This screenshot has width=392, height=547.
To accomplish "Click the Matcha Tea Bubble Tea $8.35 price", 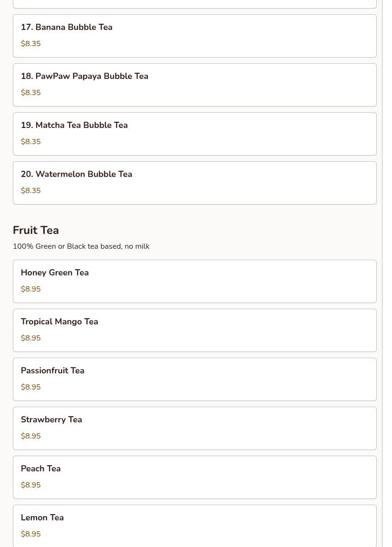I will coord(31,142).
